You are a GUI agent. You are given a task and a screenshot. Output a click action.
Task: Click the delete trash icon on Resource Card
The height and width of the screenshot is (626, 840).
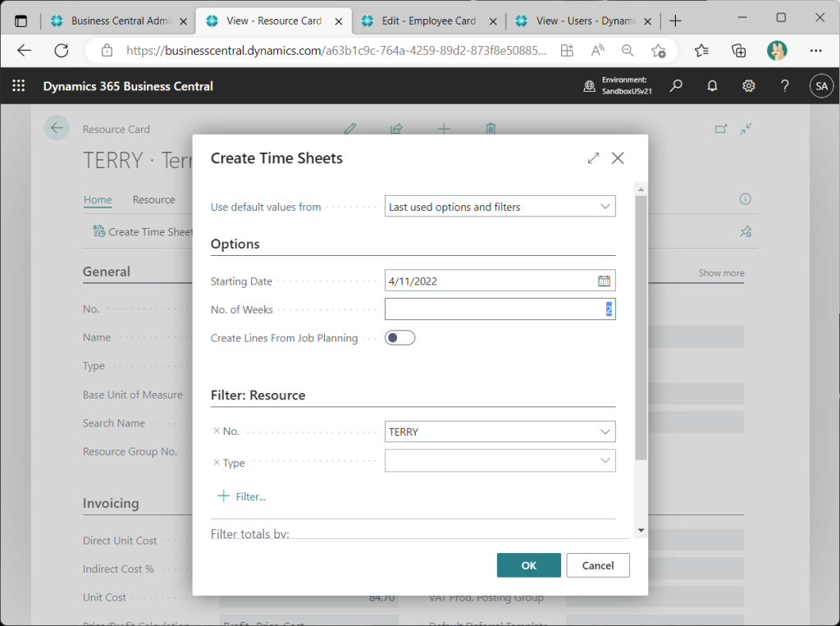pos(491,129)
